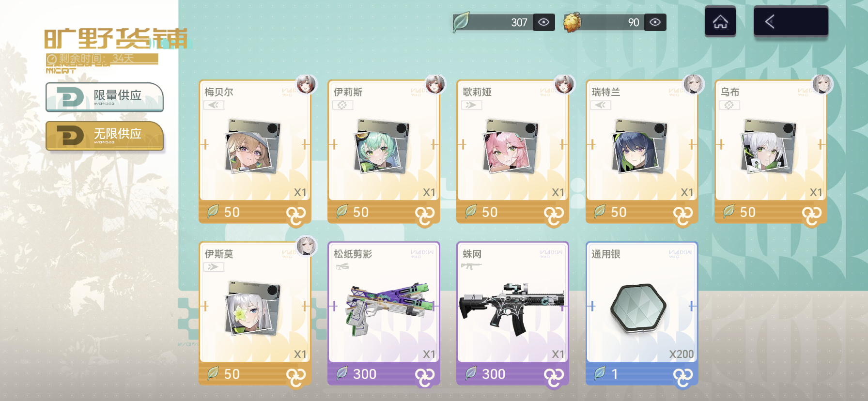The width and height of the screenshot is (868, 401).
Task: Tap exchange icon on 梅贝尔 card
Action: (295, 215)
